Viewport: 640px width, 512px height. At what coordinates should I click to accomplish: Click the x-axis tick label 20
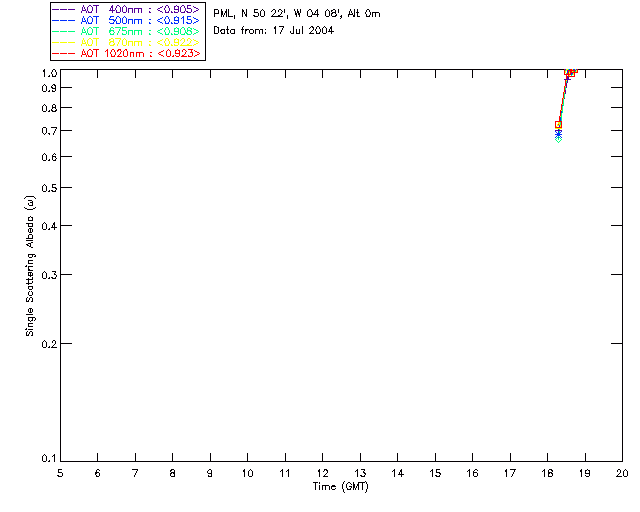622,473
